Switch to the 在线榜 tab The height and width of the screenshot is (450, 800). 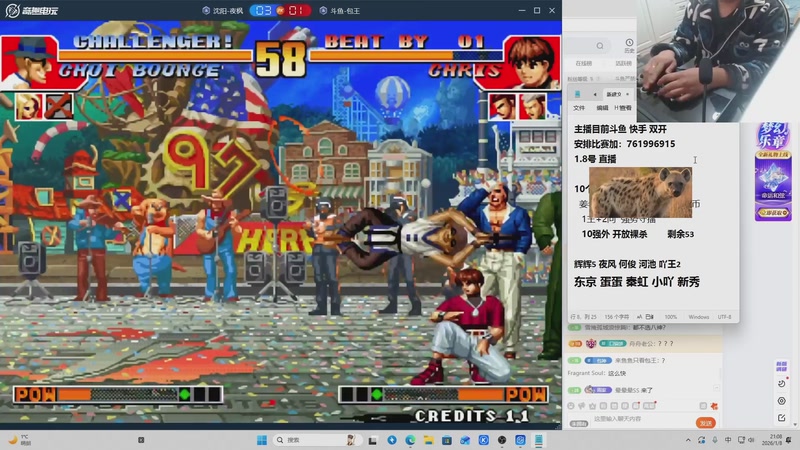click(584, 64)
